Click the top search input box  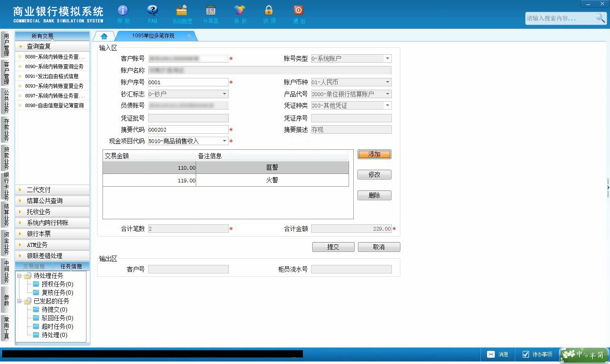point(560,18)
